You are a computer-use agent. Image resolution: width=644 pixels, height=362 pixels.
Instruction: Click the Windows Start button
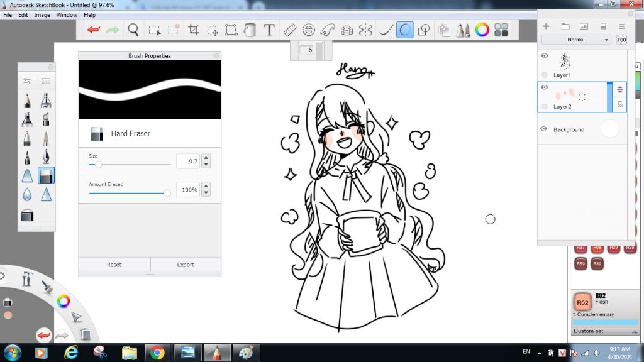click(x=13, y=353)
